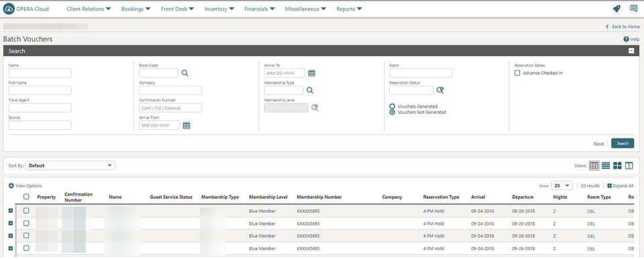
Task: Open Membership Type lookup magnifier
Action: click(310, 90)
